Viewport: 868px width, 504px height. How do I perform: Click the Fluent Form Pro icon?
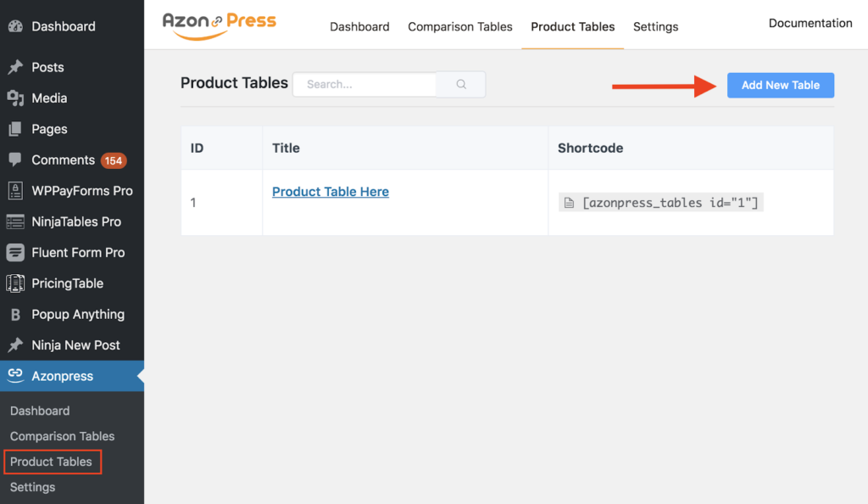(x=15, y=253)
